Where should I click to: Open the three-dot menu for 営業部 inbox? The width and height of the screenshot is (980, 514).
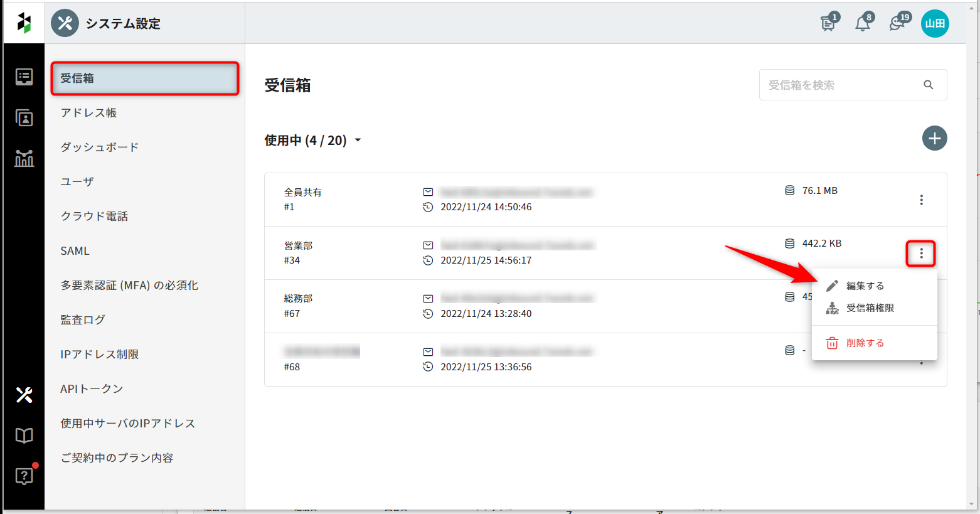921,254
